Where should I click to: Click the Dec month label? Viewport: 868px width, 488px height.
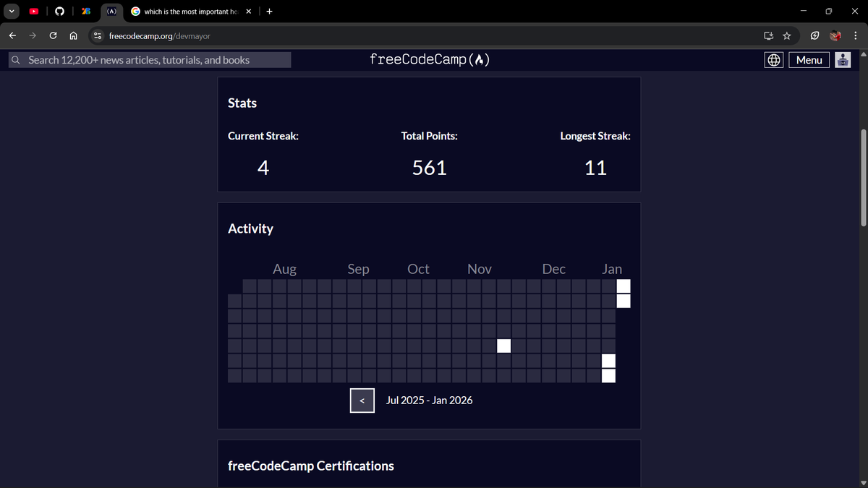coord(553,269)
